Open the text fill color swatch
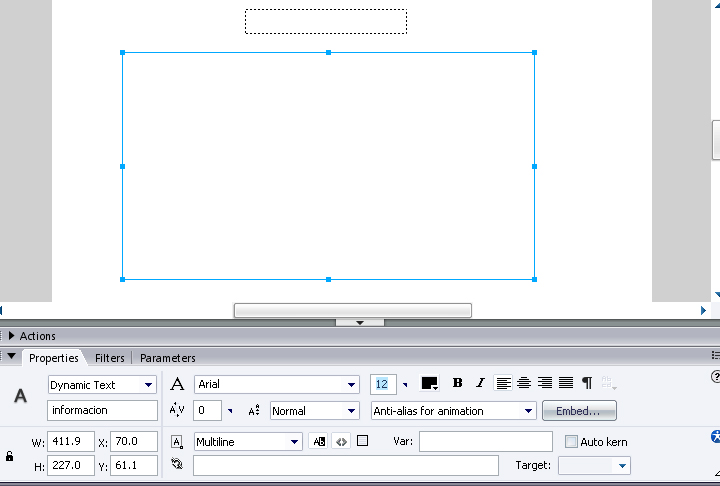The image size is (720, 486). pyautogui.click(x=430, y=384)
